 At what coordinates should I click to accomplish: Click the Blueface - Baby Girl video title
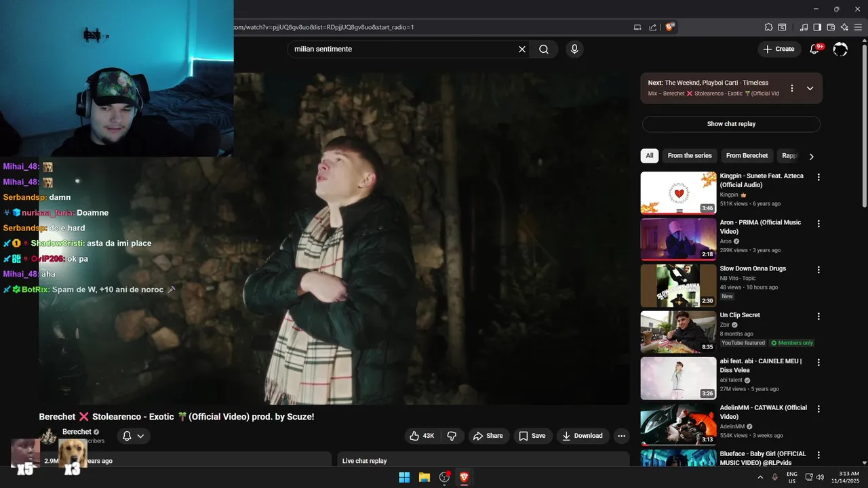point(763,458)
